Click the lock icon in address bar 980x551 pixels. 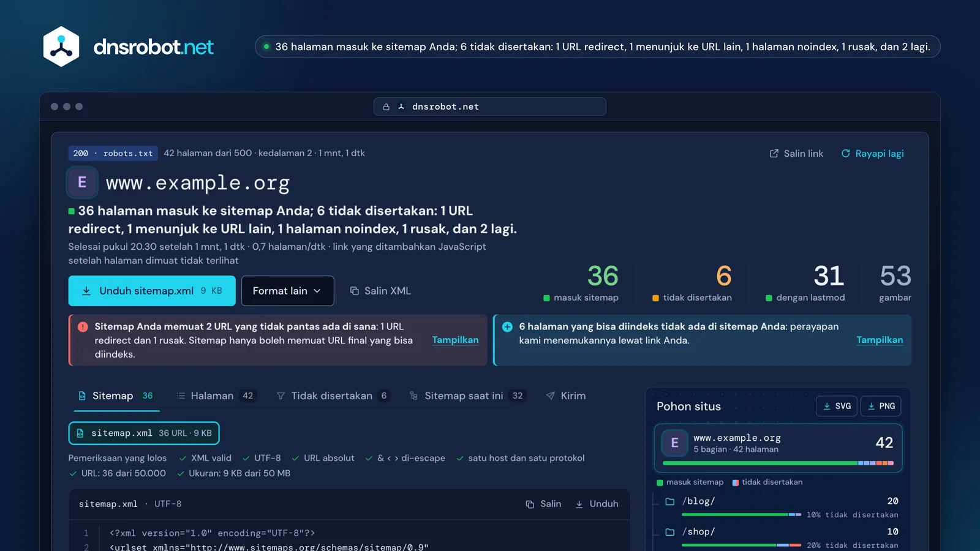386,107
